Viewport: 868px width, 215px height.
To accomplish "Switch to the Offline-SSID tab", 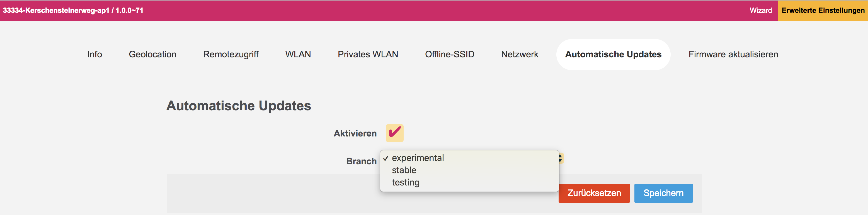I will (x=450, y=55).
